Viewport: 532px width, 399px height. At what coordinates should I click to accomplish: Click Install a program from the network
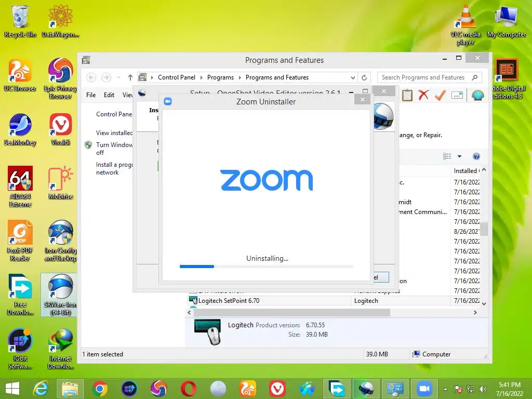(x=114, y=168)
